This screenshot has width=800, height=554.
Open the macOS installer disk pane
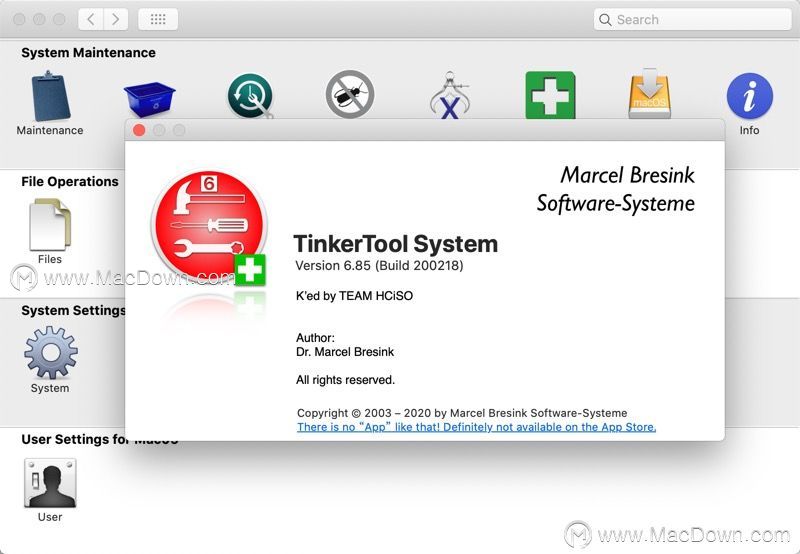[x=649, y=93]
